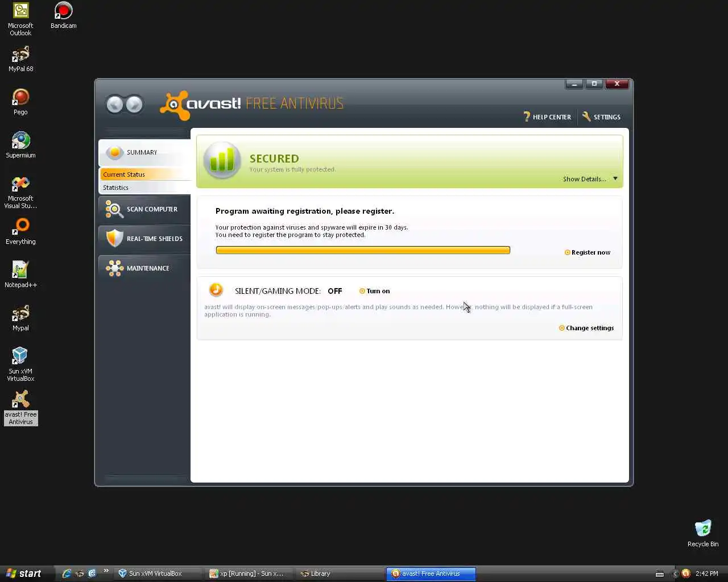The image size is (728, 582).
Task: Open the Real-Time Shields section
Action: click(x=144, y=239)
